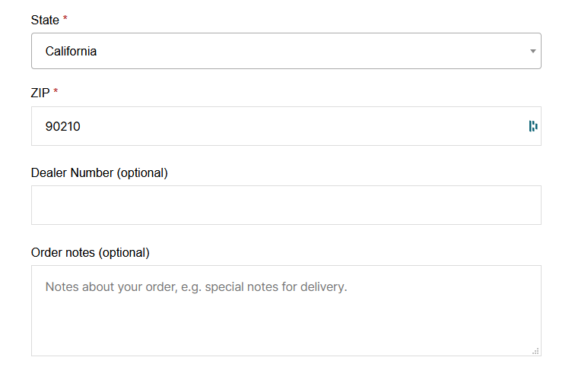Select the California text in State box

71,52
